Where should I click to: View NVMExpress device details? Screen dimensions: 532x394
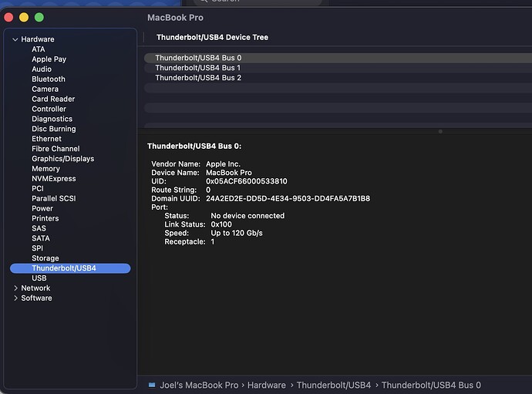coord(53,179)
